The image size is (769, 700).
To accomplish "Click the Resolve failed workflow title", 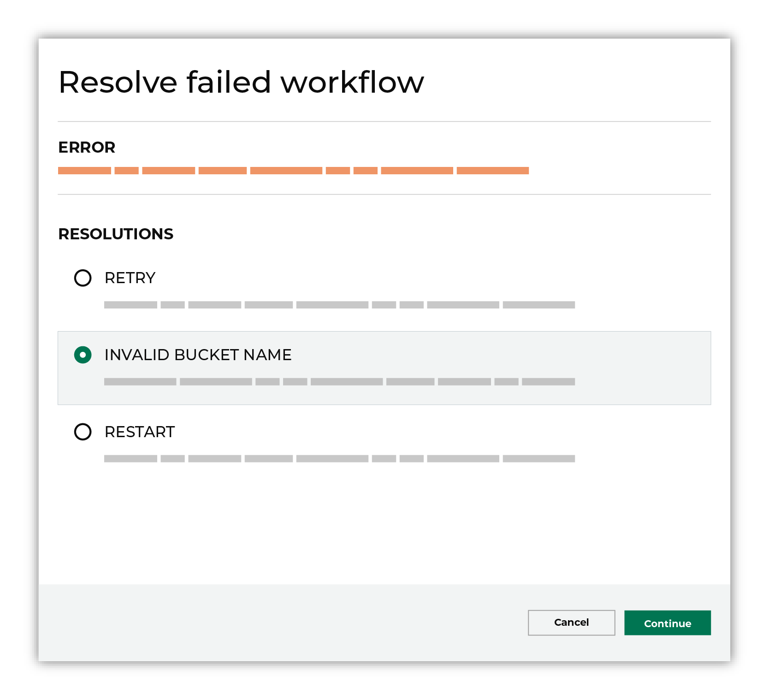I will tap(241, 82).
